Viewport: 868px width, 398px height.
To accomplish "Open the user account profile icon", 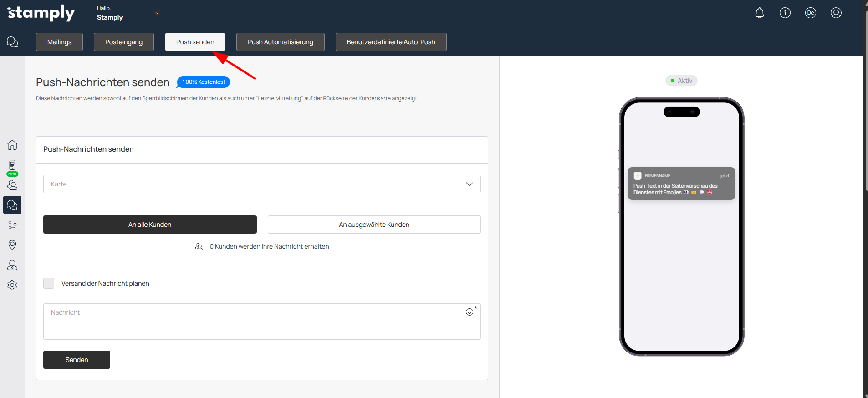I will 836,13.
